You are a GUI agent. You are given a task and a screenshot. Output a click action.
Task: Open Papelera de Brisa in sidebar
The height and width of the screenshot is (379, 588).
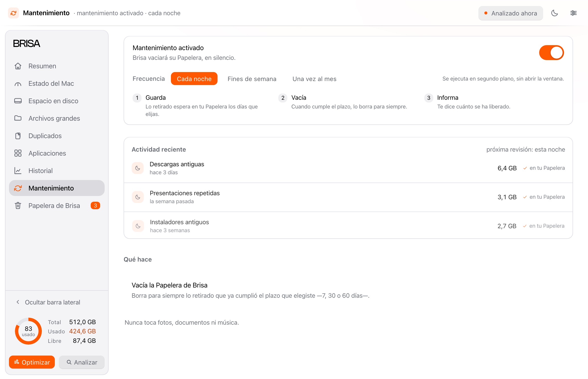(x=57, y=206)
